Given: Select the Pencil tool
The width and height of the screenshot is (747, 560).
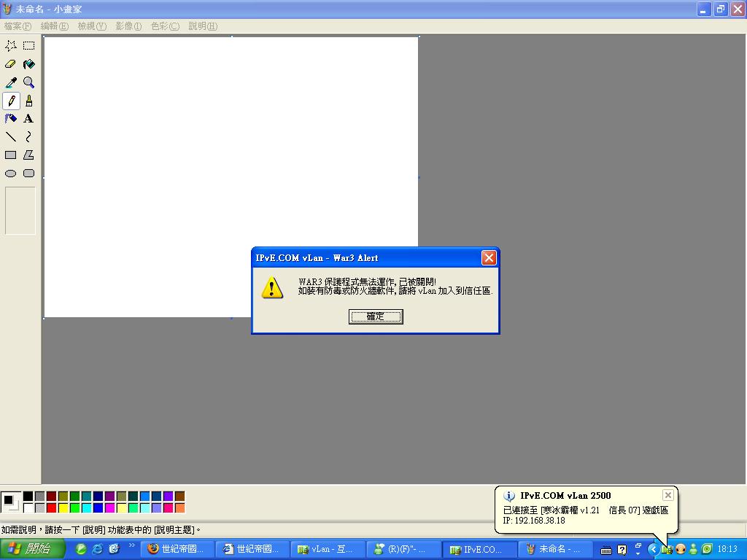Looking at the screenshot, I should coord(11,101).
